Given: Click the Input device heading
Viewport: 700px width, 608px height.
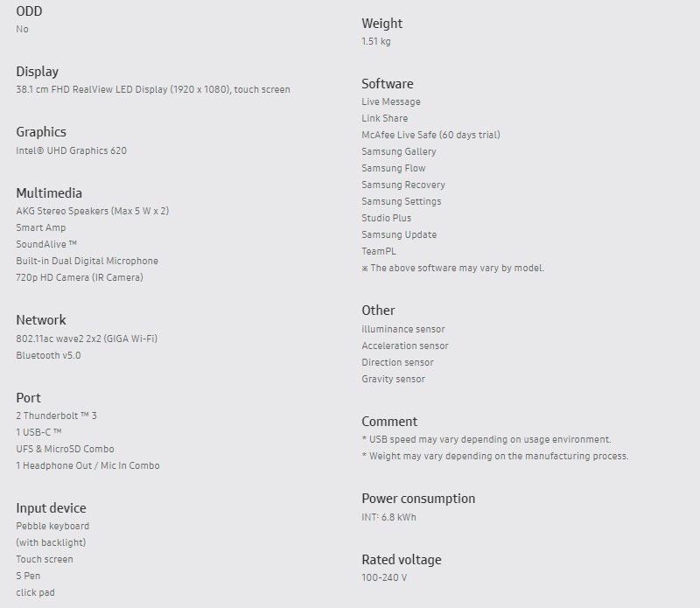Looking at the screenshot, I should click(x=51, y=508).
